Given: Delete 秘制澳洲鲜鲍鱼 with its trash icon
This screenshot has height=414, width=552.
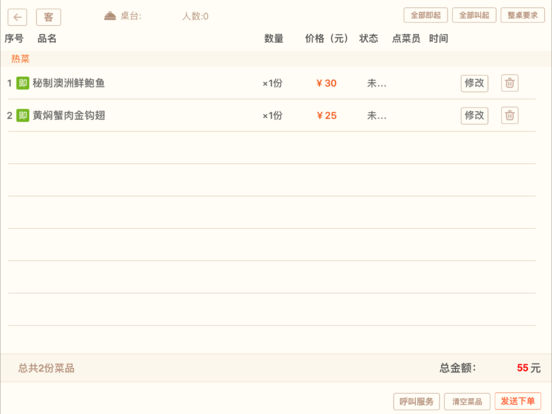Looking at the screenshot, I should [x=509, y=83].
